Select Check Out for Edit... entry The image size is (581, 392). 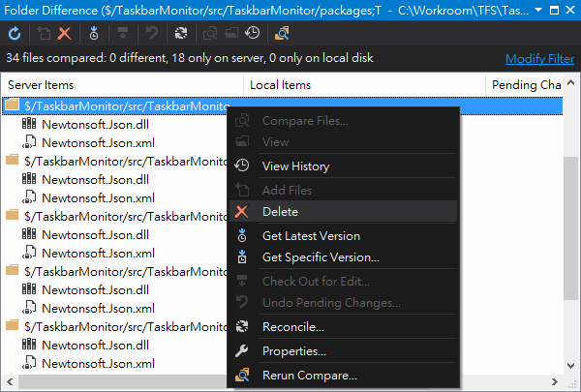343,282
